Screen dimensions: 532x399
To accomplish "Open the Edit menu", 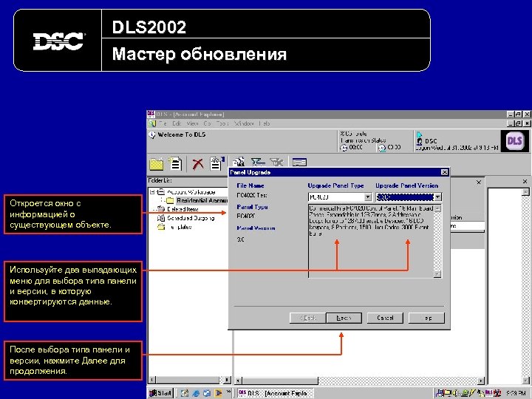I will click(x=177, y=123).
